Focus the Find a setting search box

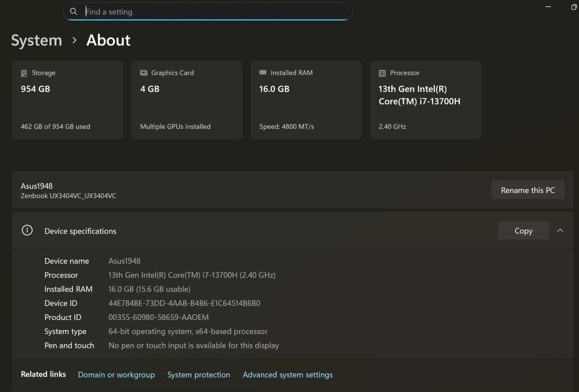214,12
